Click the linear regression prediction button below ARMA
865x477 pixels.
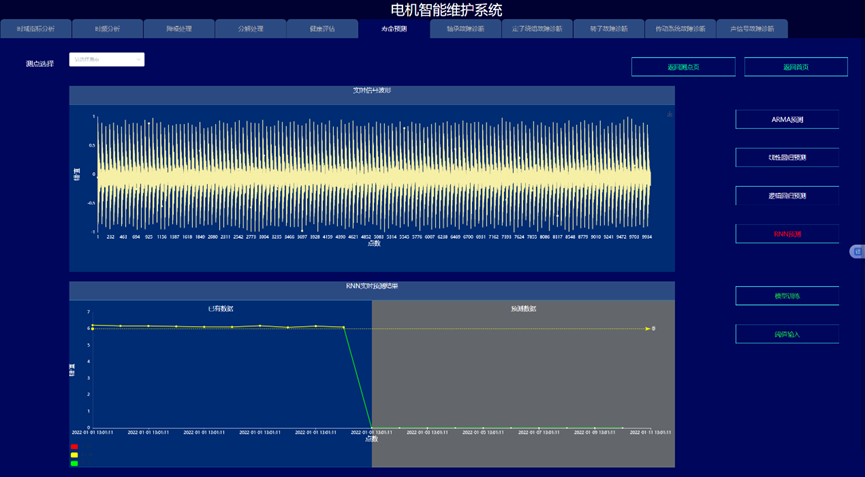[787, 158]
